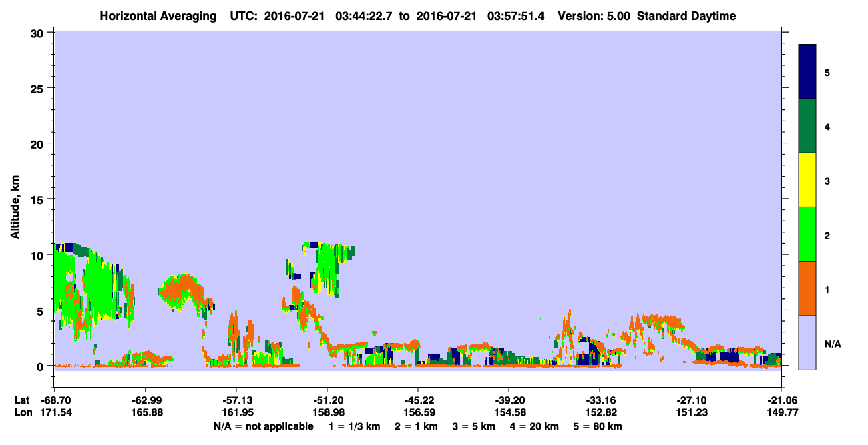Image resolution: width=868 pixels, height=445 pixels.
Task: Click the longitude value '151.23'
Action: tap(690, 413)
